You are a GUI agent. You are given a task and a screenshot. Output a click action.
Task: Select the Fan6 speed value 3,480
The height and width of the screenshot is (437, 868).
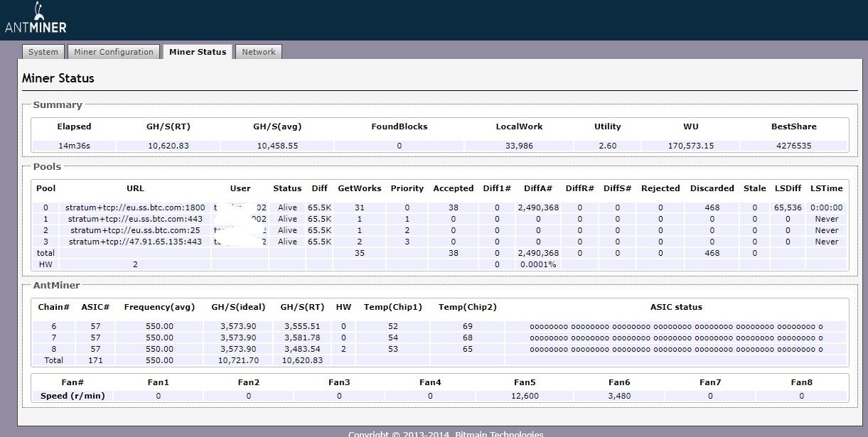click(619, 396)
